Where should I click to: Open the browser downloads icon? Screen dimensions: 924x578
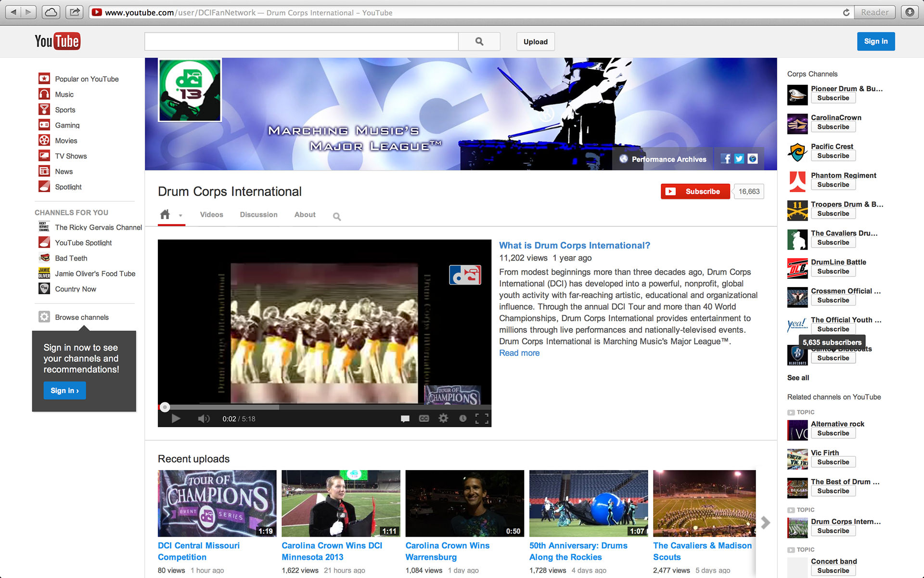(910, 12)
